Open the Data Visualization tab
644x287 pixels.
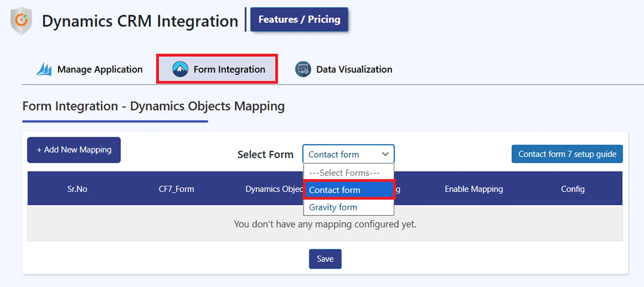point(343,69)
